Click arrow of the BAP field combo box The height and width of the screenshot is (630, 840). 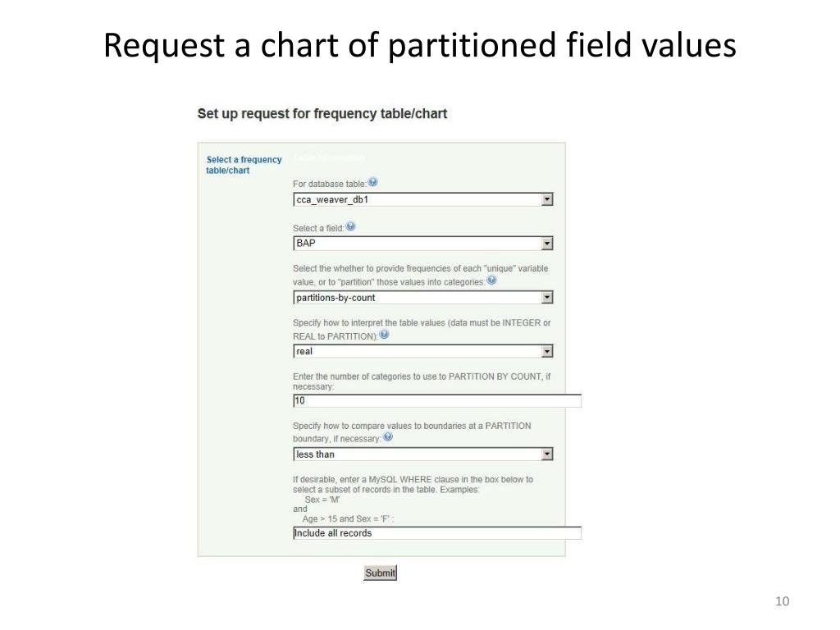546,243
